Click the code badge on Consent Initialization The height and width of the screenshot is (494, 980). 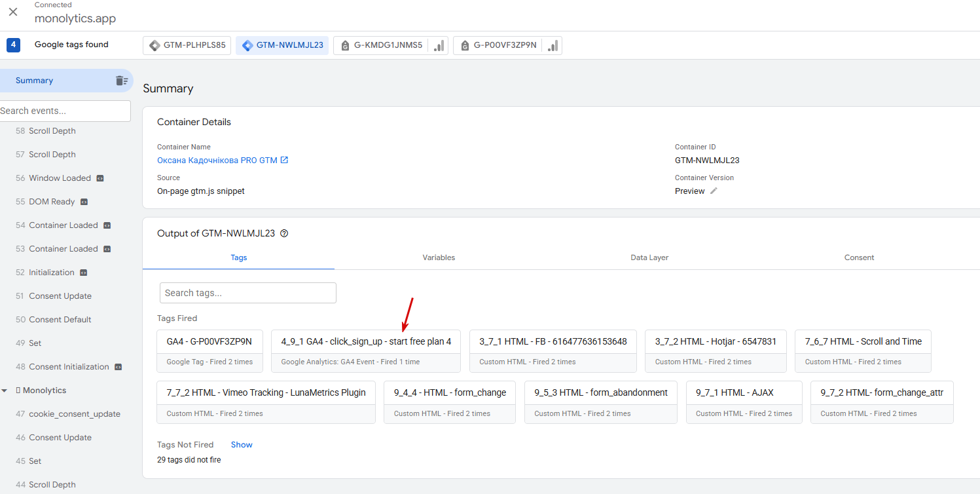[118, 367]
